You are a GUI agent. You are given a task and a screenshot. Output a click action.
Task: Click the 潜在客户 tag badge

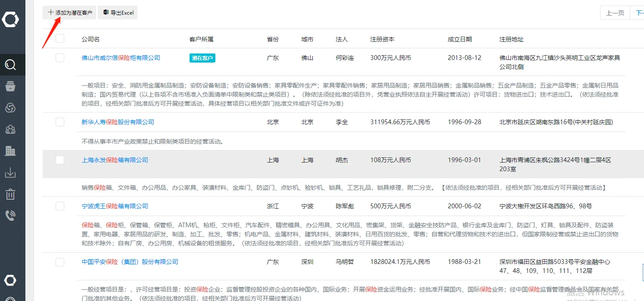click(x=202, y=58)
